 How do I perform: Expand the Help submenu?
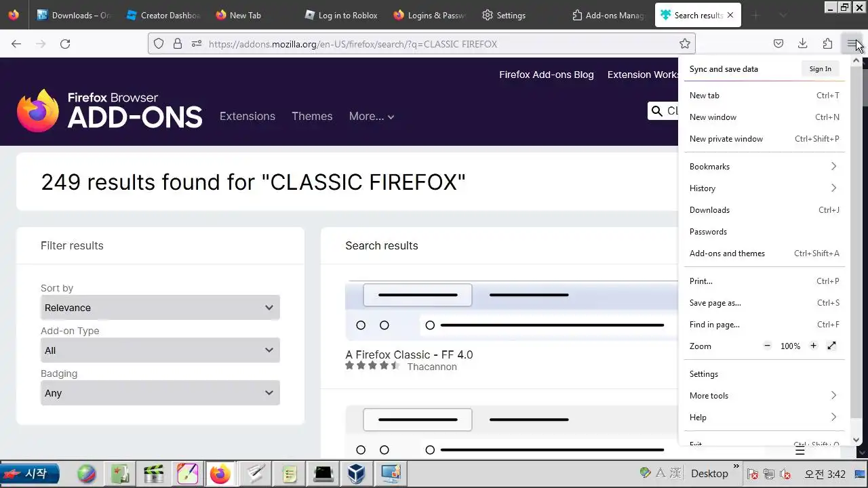(x=764, y=417)
